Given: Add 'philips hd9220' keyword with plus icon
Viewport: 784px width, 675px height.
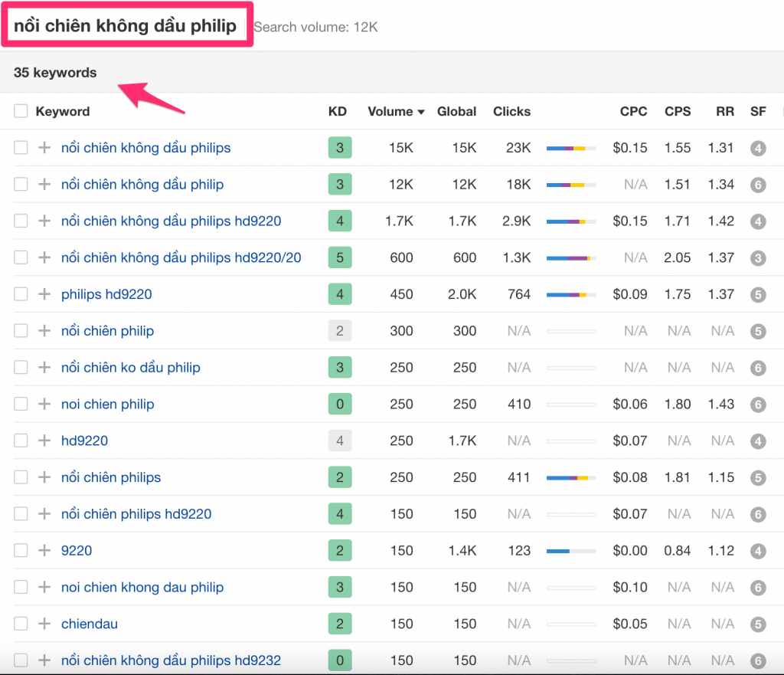Looking at the screenshot, I should 44,293.
